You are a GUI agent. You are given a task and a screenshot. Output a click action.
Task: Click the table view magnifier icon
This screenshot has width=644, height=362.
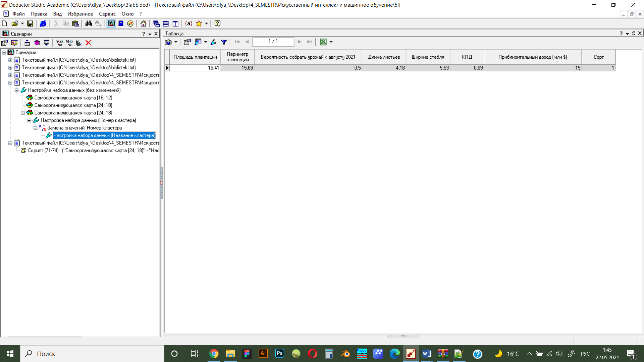[x=198, y=42]
